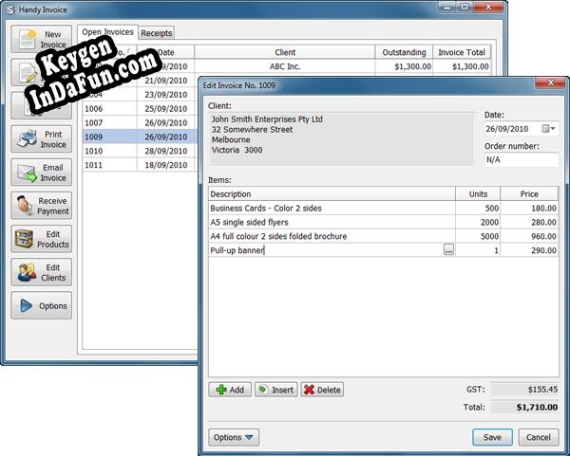Click the ellipsis button beside Pull-up banner
The height and width of the screenshot is (456, 570).
(x=449, y=250)
